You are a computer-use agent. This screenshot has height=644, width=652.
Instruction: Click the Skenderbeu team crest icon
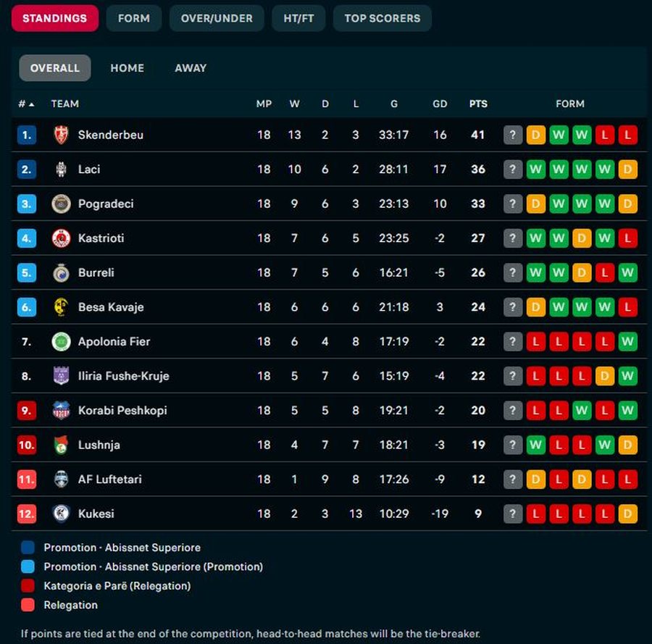pyautogui.click(x=61, y=135)
